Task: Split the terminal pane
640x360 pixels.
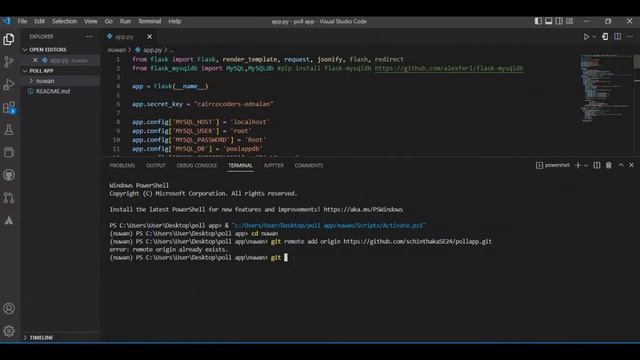Action: pos(597,165)
